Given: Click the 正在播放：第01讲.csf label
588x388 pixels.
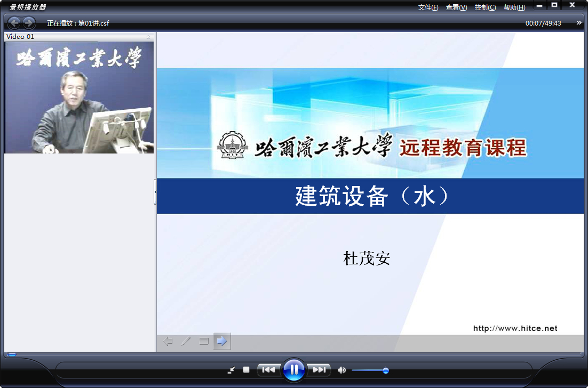Looking at the screenshot, I should (x=78, y=23).
